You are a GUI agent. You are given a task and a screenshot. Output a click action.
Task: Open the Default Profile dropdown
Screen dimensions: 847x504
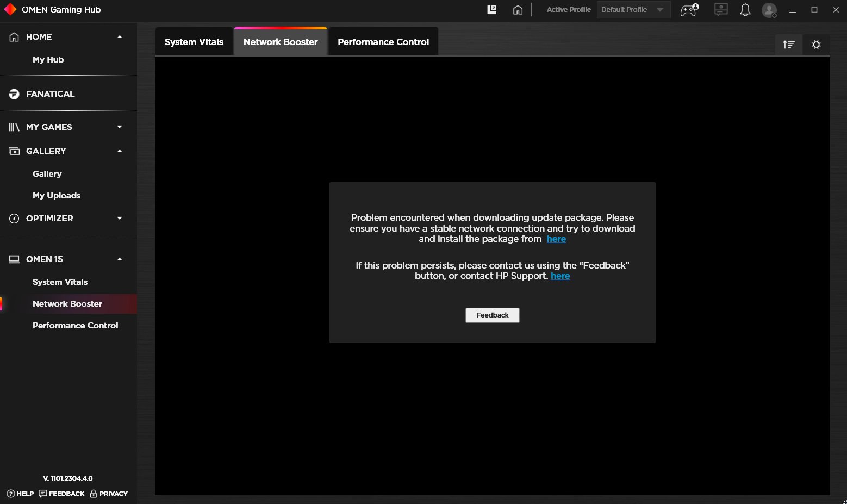click(633, 9)
